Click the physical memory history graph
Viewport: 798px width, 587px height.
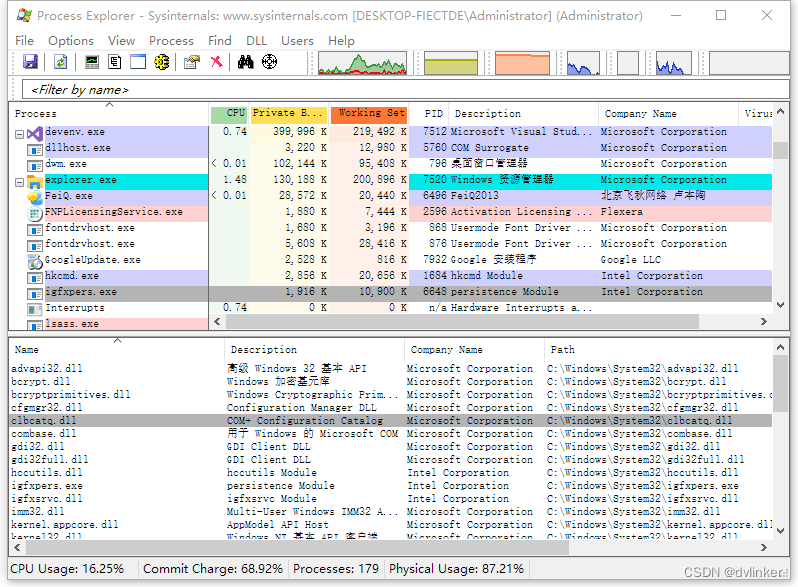[523, 63]
